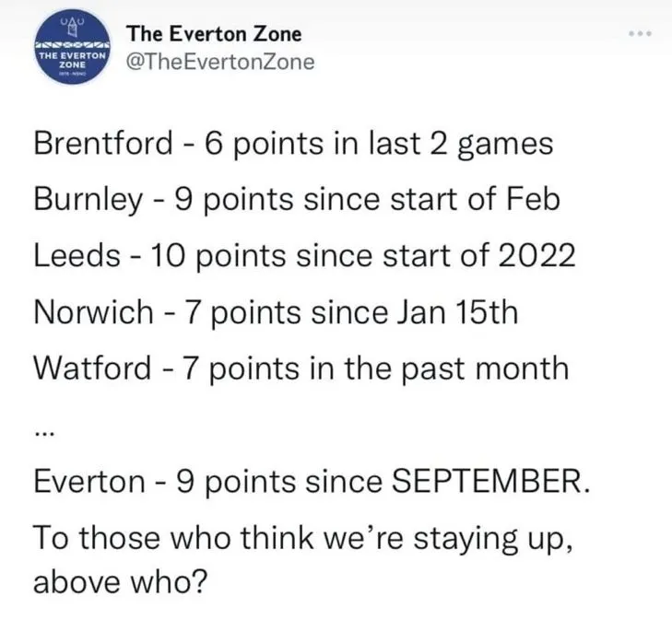672x620 pixels.
Task: Click the word Norwich in the tweet
Action: coord(93,311)
